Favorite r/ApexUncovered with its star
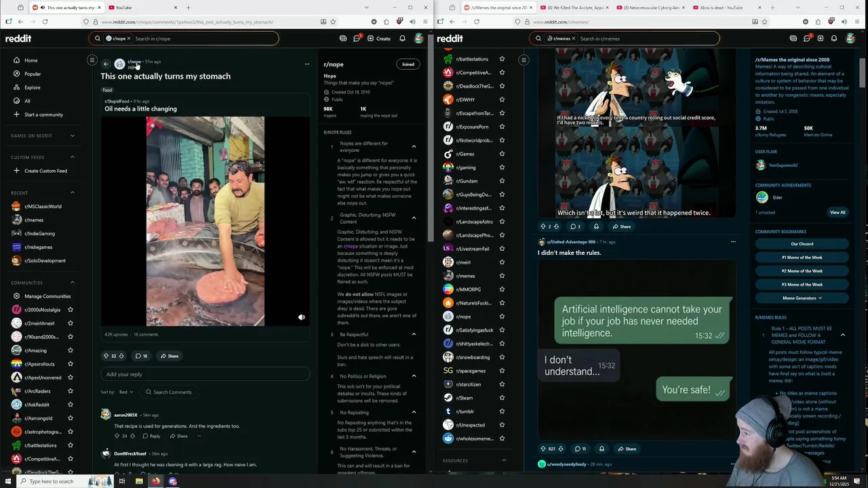 [x=70, y=378]
